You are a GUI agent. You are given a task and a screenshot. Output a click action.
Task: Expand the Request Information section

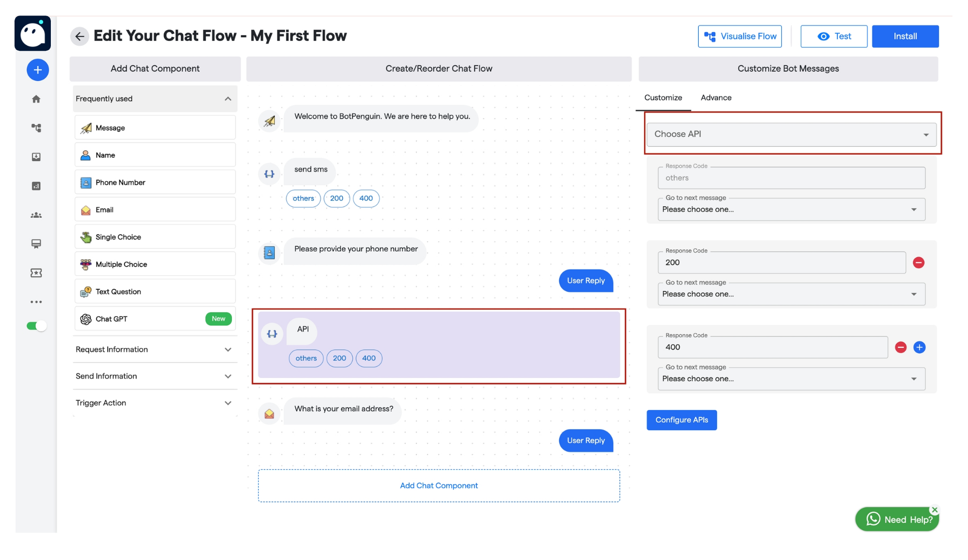(x=154, y=349)
